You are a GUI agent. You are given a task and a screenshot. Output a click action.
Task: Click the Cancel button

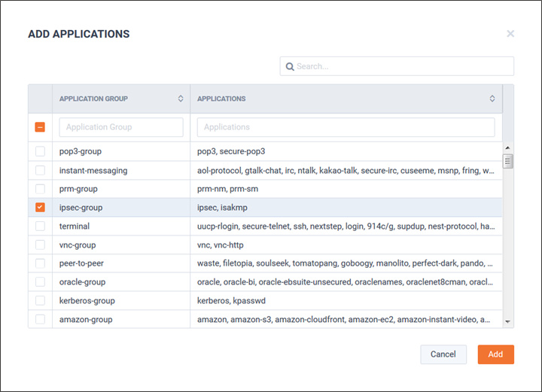(443, 354)
